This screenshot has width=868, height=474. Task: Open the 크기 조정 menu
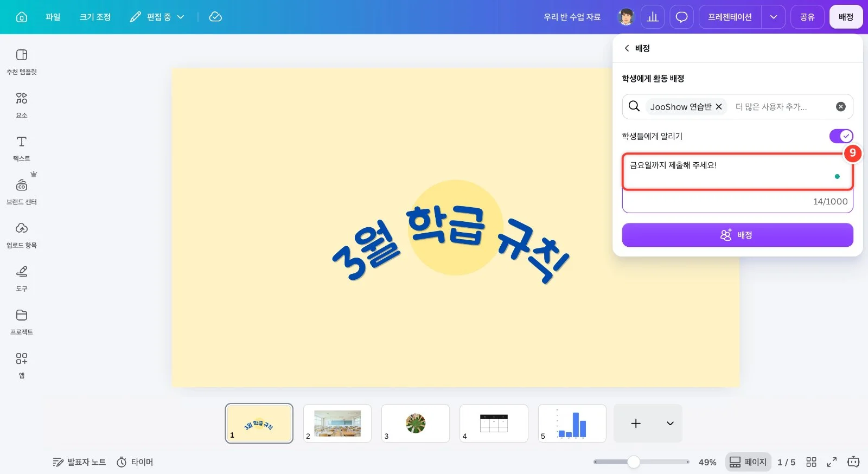pos(95,17)
